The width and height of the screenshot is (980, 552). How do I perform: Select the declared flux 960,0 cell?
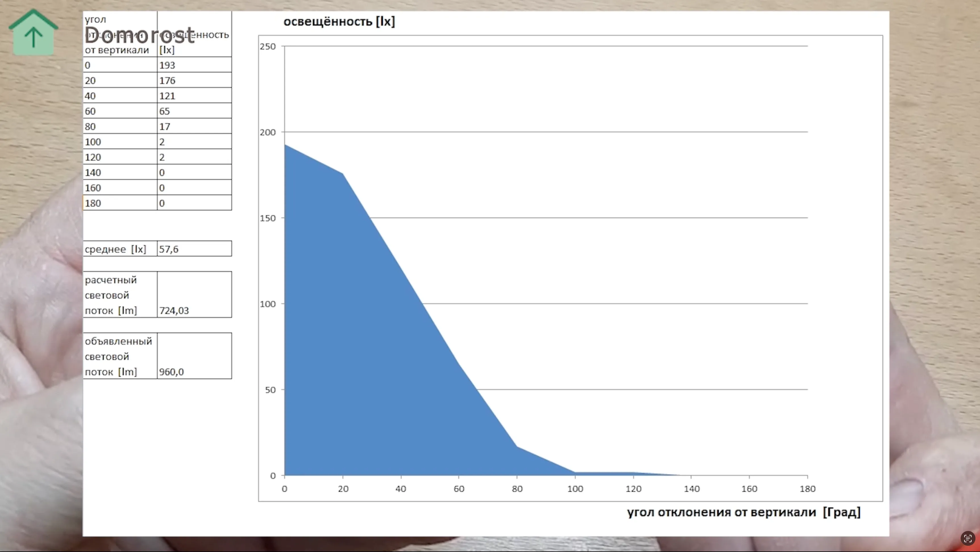[x=194, y=356]
